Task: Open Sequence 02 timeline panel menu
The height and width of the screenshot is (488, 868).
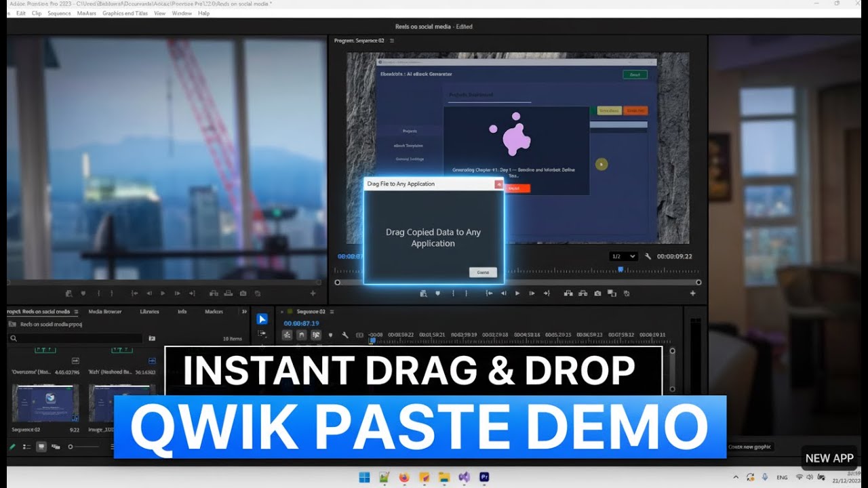Action: 332,312
